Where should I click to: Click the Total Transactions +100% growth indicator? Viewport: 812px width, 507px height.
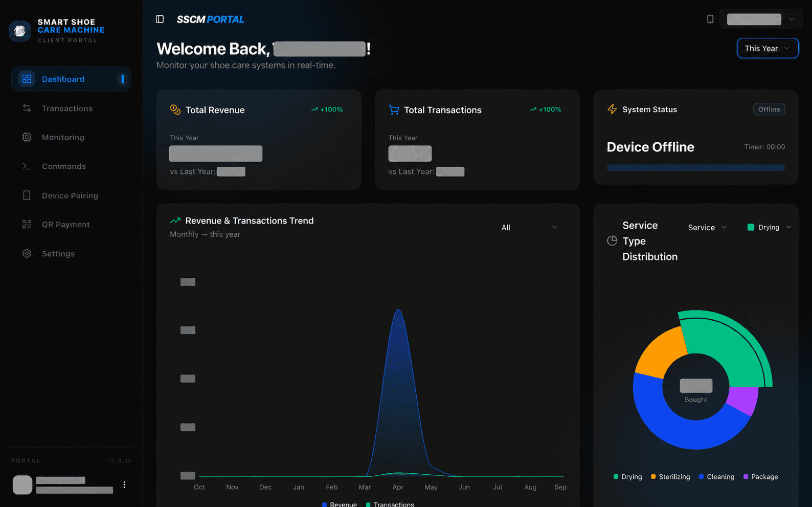546,109
